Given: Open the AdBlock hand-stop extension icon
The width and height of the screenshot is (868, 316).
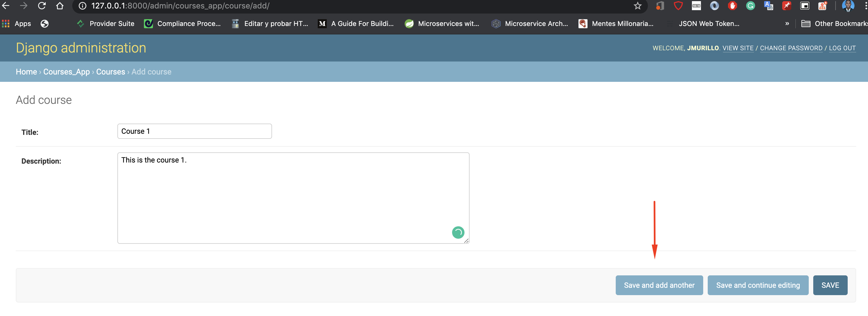Looking at the screenshot, I should [732, 6].
